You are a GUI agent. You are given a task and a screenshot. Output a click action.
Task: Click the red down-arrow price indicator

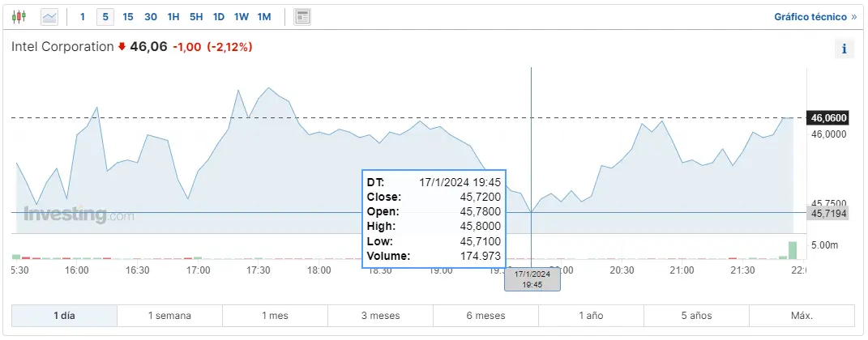click(x=122, y=47)
